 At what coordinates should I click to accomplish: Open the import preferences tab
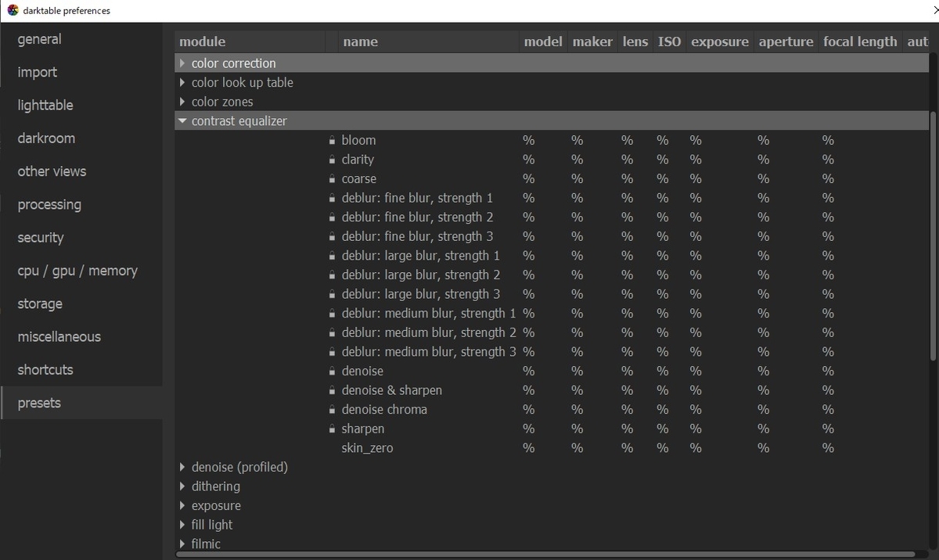[x=81, y=72]
